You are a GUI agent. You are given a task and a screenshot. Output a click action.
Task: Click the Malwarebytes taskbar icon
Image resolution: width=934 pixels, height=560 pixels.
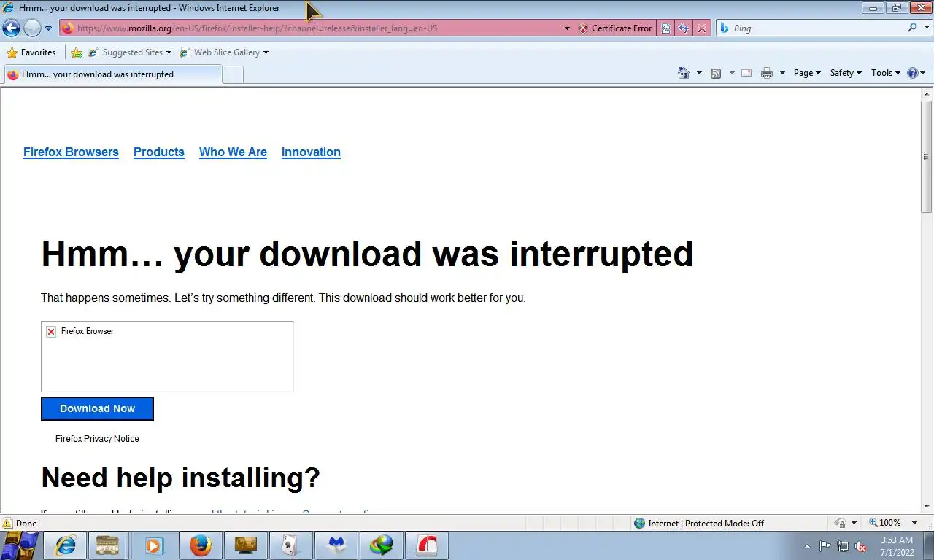(336, 545)
